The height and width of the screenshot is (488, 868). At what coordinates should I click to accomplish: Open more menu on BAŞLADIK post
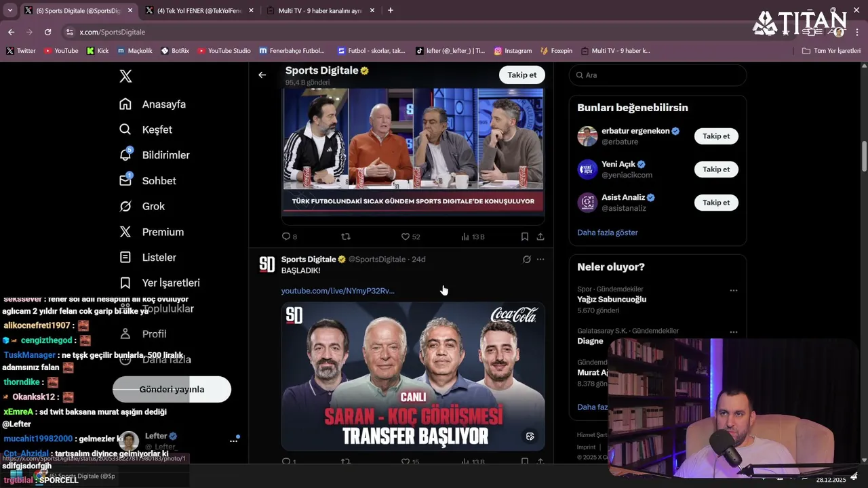point(540,259)
